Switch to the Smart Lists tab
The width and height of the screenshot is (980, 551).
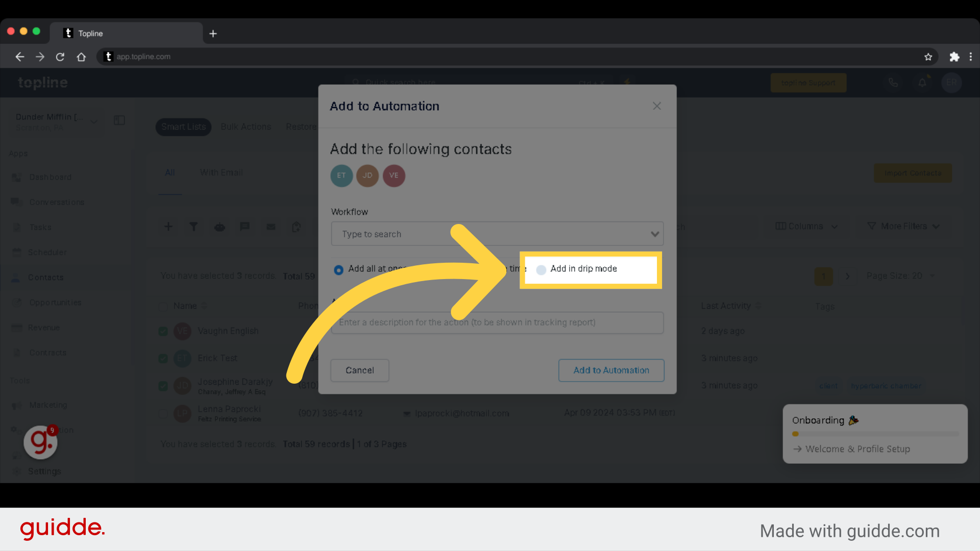point(184,127)
